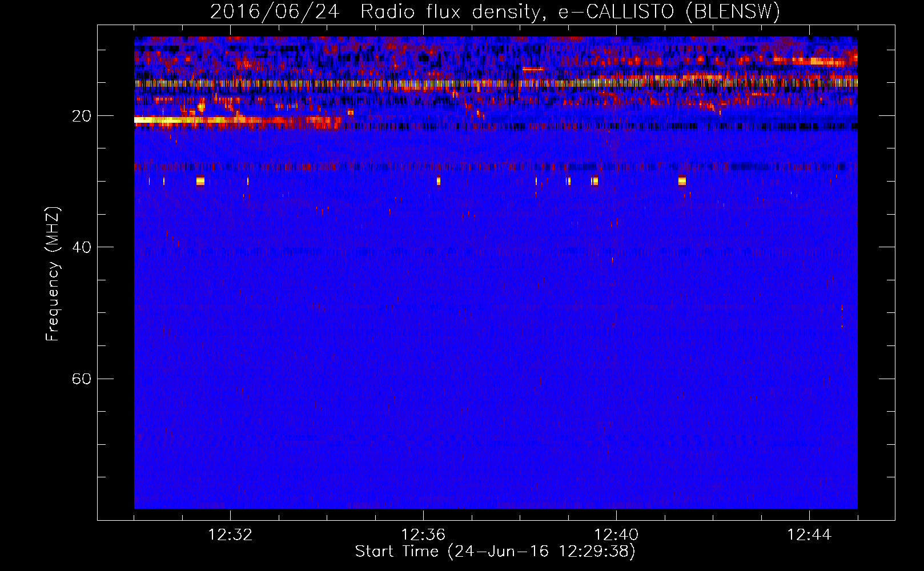924x571 pixels.
Task: Click the 'Frequency (MHZ)' axis label
Action: [x=52, y=274]
